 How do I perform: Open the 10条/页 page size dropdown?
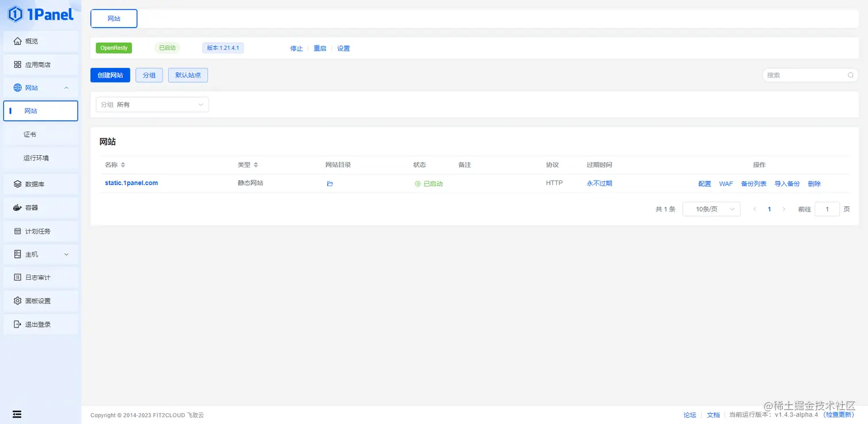pyautogui.click(x=711, y=209)
